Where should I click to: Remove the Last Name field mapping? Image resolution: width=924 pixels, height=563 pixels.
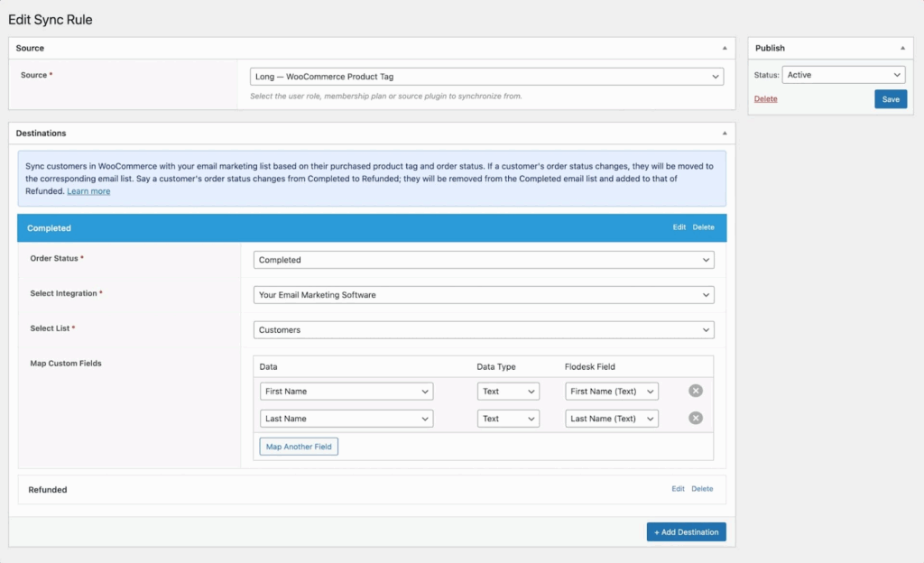(695, 418)
